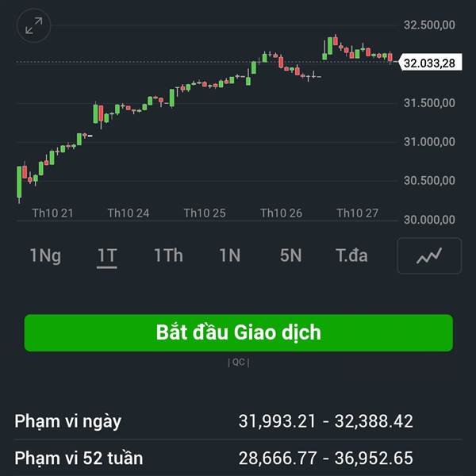
Task: Click the Phạm vi 52 tuần row
Action: pos(238,458)
